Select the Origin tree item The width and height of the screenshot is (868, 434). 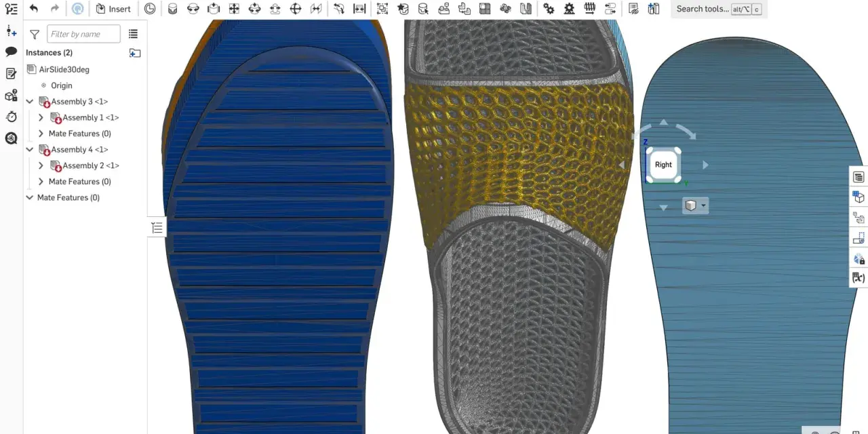(x=62, y=85)
